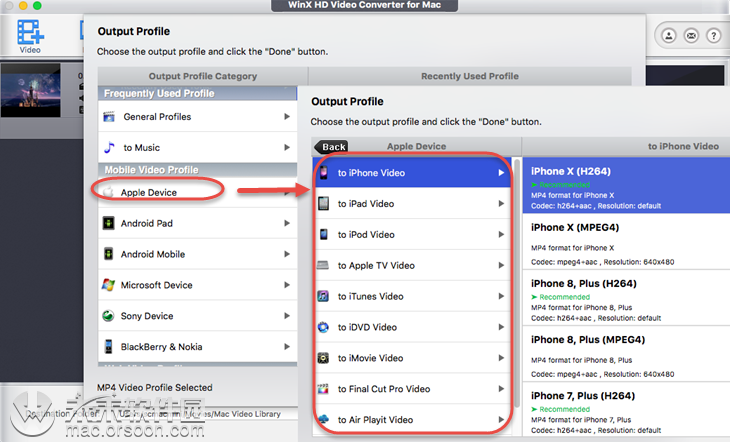The image size is (730, 442).
Task: Select to iPod Video entry
Action: [412, 234]
